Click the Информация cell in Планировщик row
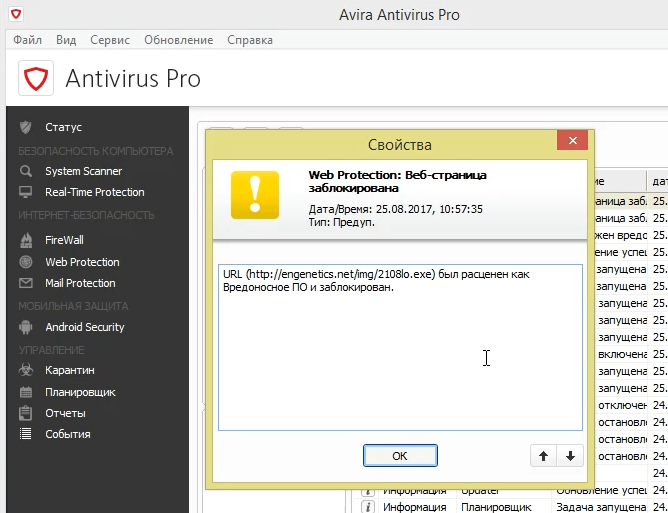668x513 pixels. (x=415, y=507)
